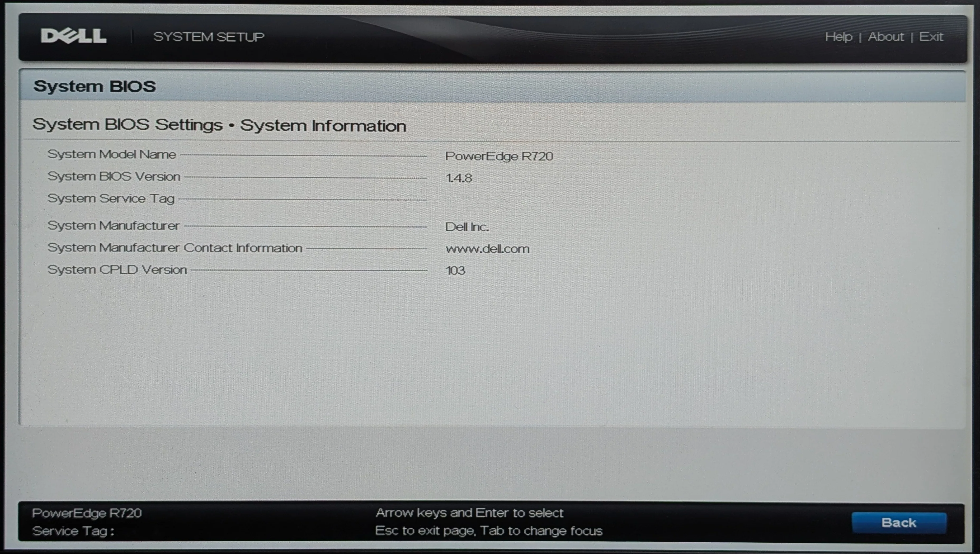Click the Esc to exit page hint
The image size is (980, 554).
coord(489,531)
